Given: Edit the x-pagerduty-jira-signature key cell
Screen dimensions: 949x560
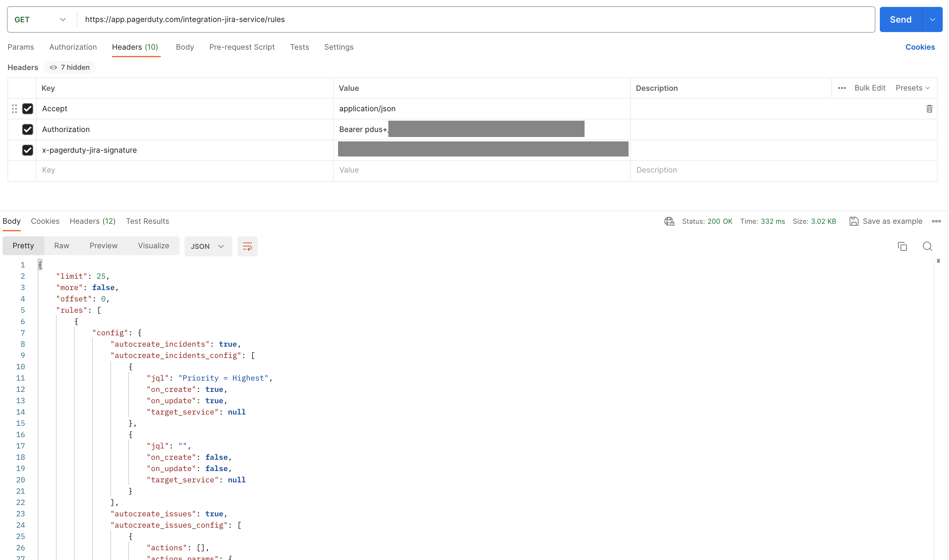Looking at the screenshot, I should tap(185, 150).
